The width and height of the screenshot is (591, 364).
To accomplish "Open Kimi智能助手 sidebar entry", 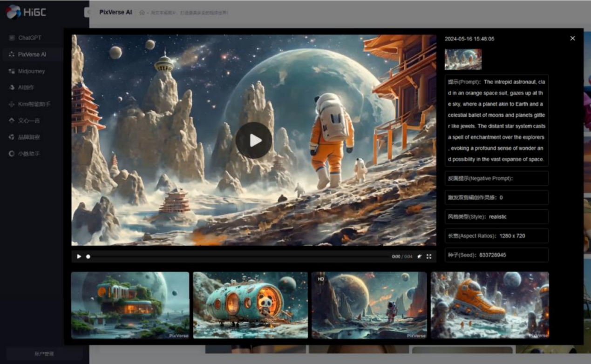I will click(34, 104).
